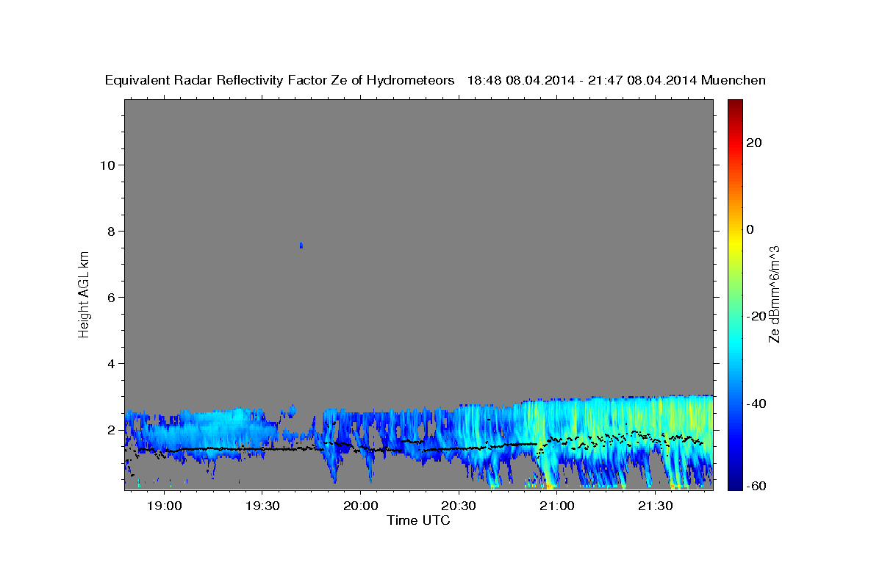Screen dimensions: 882x588
Task: Pick the dark red top of the colorbar
Action: coord(734,104)
